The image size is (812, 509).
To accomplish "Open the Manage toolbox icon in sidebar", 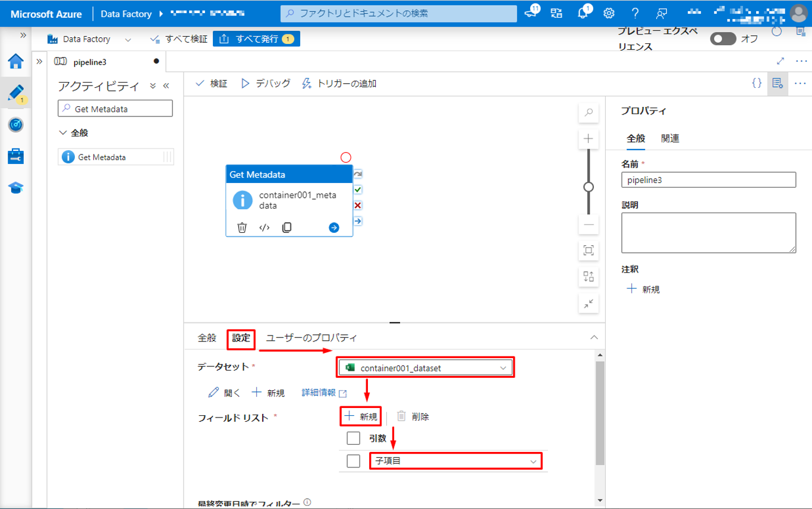I will (x=15, y=156).
